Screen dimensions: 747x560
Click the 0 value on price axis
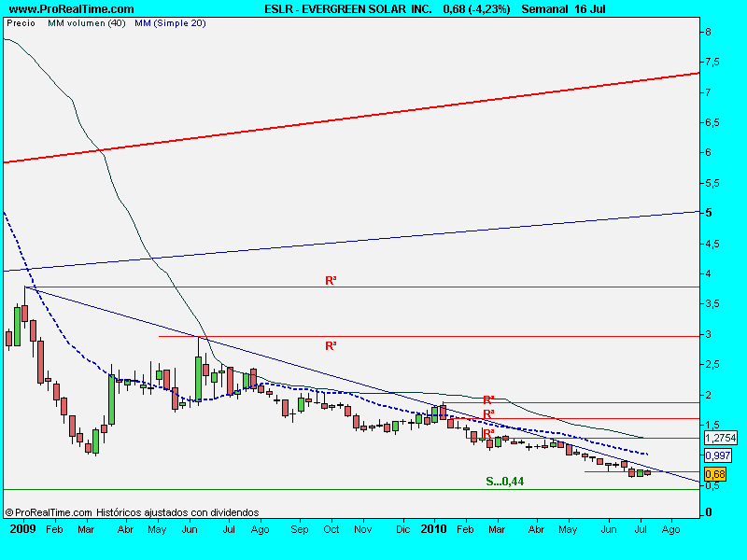[x=709, y=512]
